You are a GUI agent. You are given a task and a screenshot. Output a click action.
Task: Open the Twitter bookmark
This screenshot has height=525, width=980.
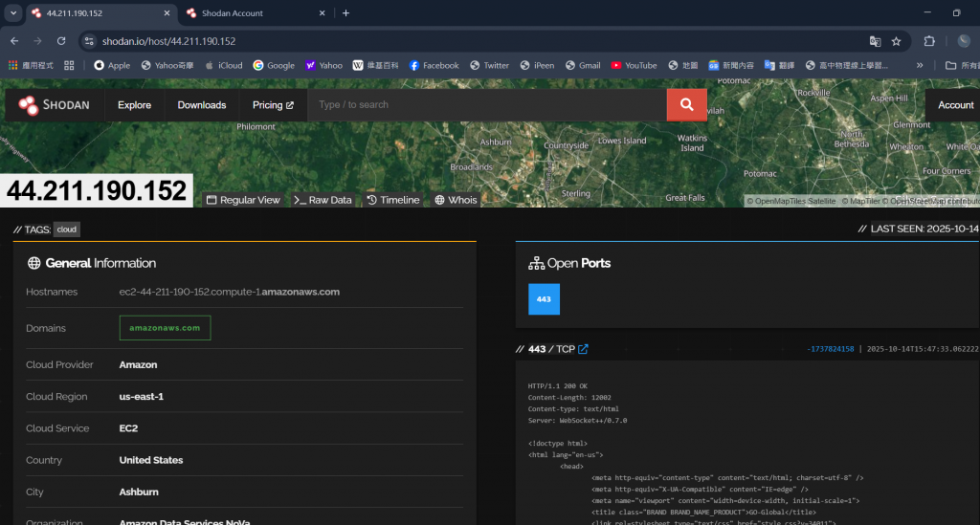tap(489, 65)
